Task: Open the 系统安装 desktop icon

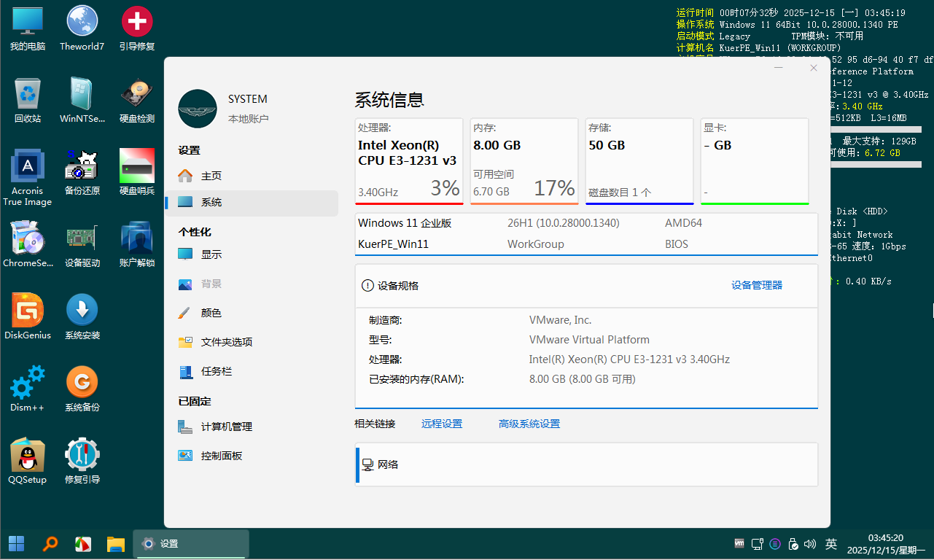Action: pyautogui.click(x=82, y=312)
